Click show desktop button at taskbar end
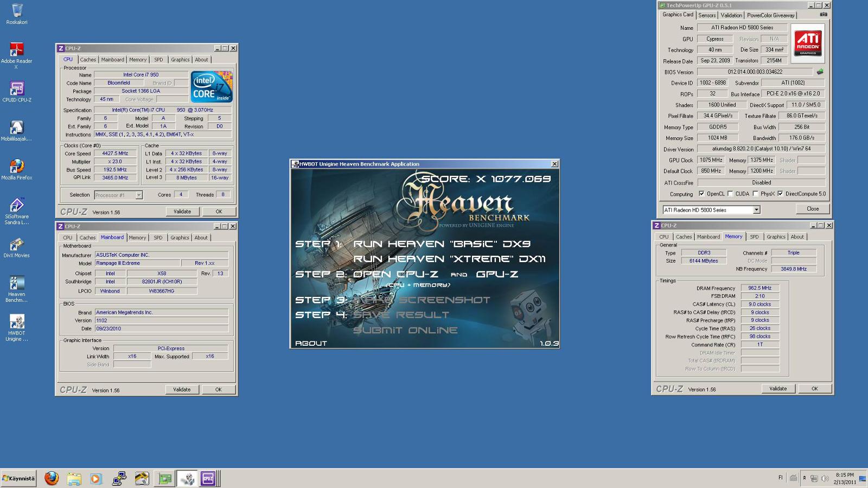Viewport: 868px width, 488px height. tap(863, 478)
